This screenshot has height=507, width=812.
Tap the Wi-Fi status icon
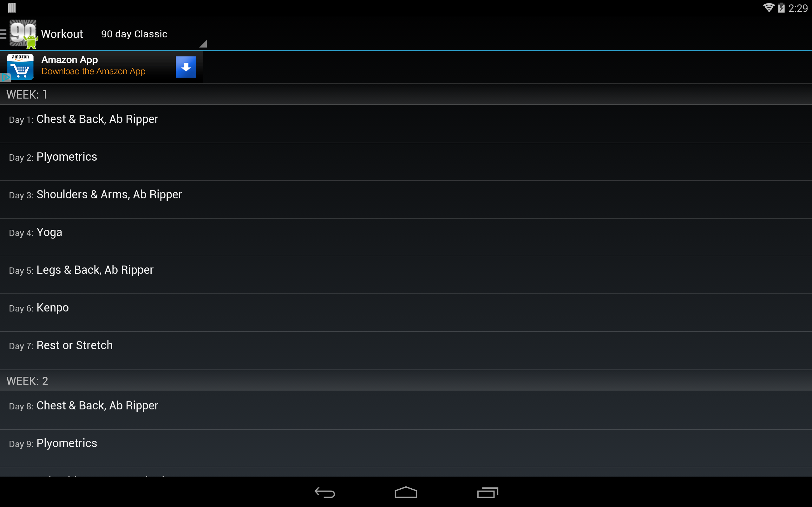coord(768,8)
